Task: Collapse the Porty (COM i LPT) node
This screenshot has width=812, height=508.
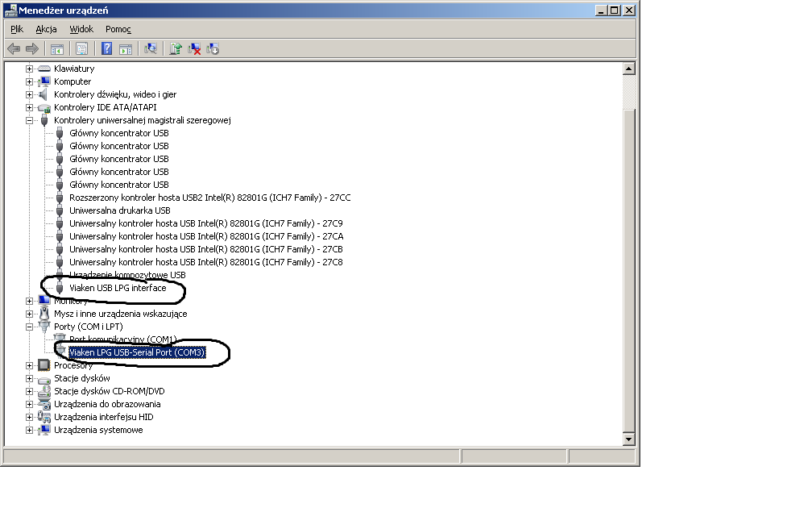Action: [x=30, y=327]
